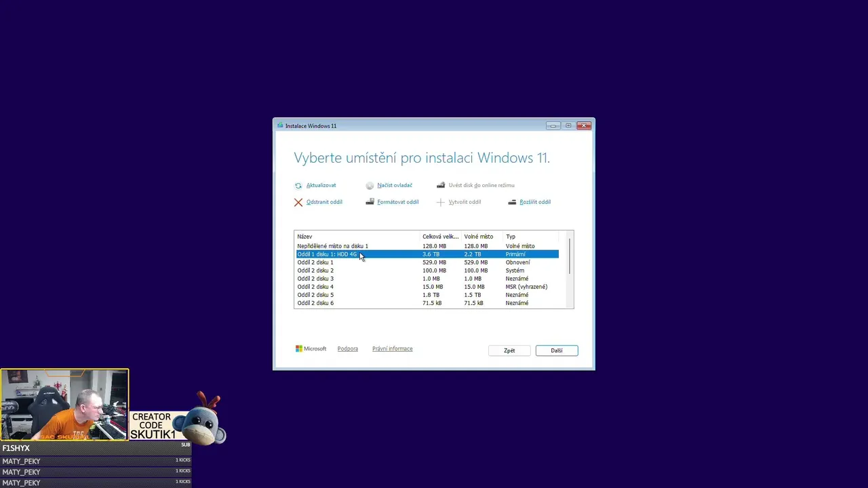Open the Podpora link
This screenshot has width=868, height=488.
pos(348,348)
